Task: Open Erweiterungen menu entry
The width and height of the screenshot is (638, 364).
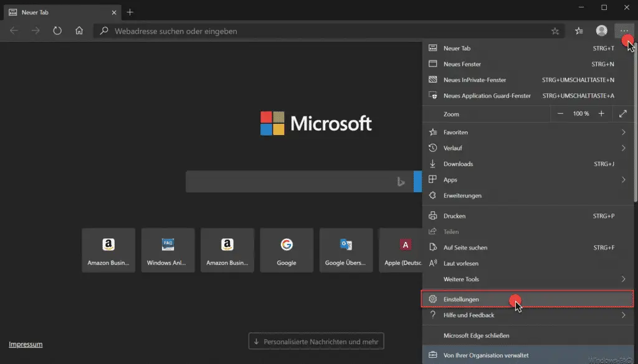Action: (x=527, y=195)
